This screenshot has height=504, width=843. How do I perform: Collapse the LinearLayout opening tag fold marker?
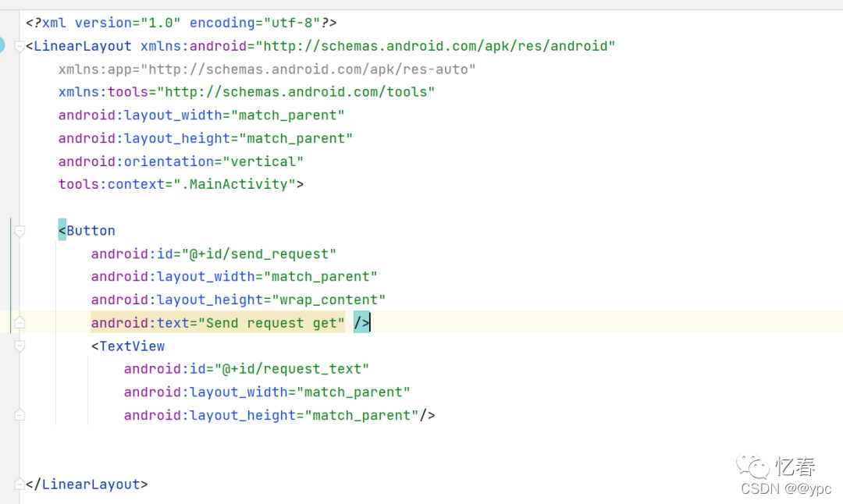20,47
